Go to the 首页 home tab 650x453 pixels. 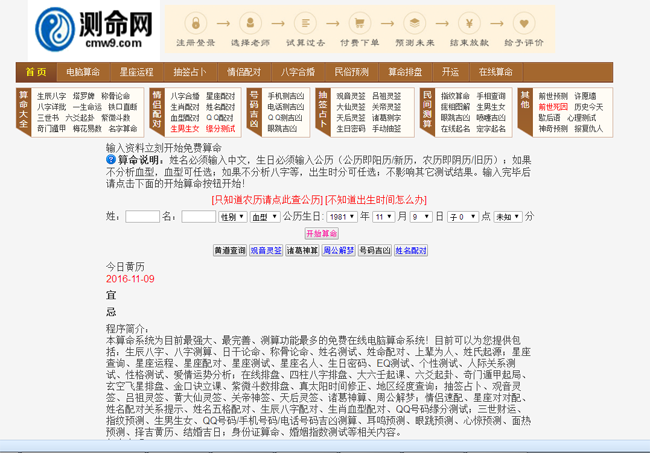[36, 72]
